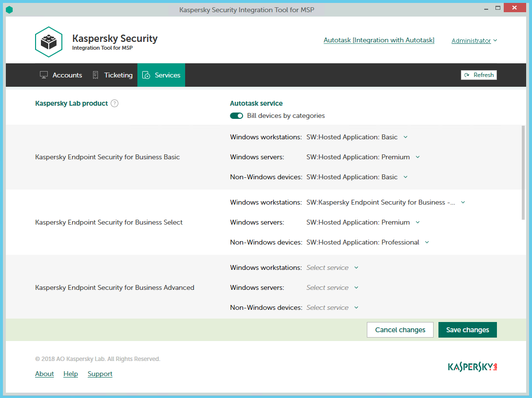This screenshot has width=532, height=398.
Task: Click the vertical scrollbar thumb
Action: click(523, 171)
